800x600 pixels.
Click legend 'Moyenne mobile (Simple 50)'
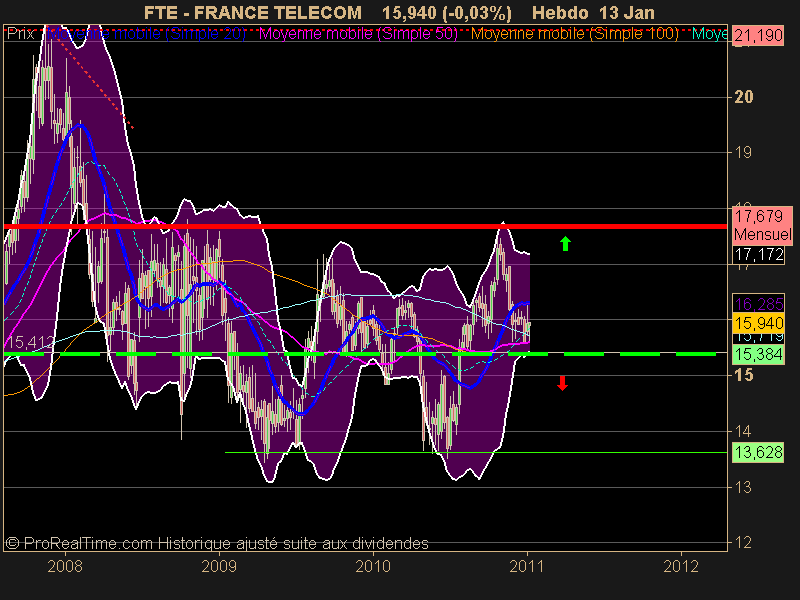(359, 34)
